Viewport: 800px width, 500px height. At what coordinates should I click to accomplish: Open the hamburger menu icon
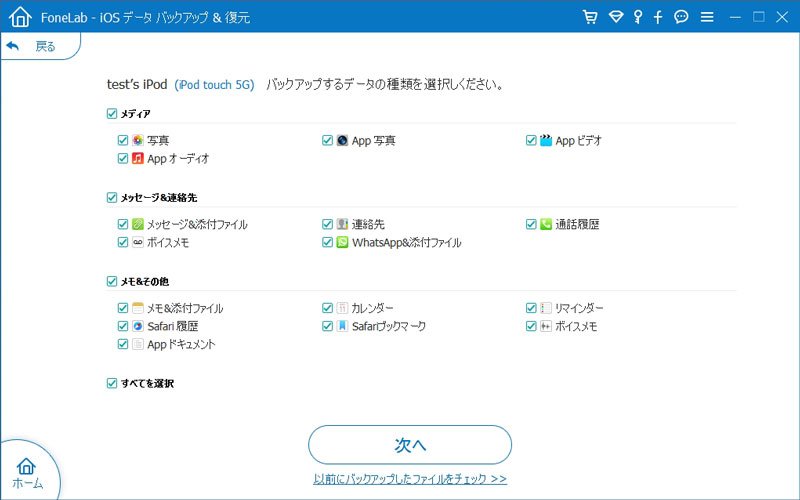coord(707,17)
